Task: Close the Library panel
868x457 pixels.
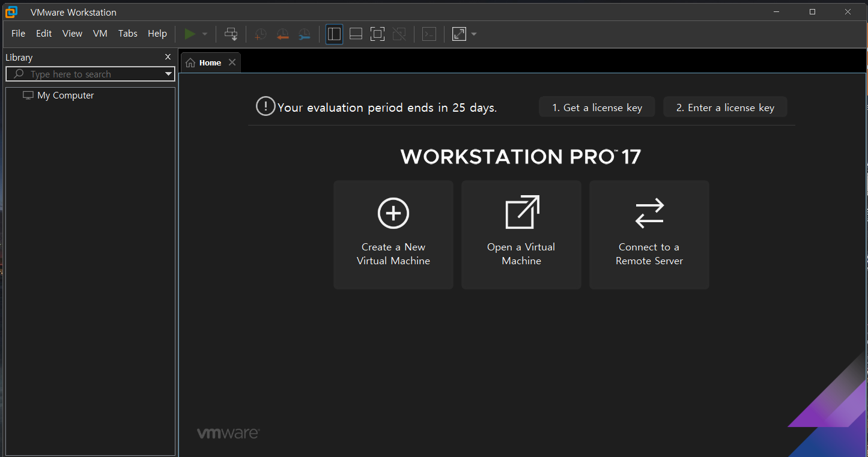Action: 168,57
